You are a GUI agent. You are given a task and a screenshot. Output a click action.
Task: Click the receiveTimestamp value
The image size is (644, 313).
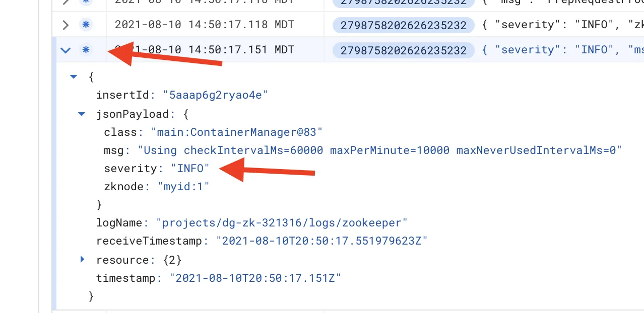[x=321, y=241]
